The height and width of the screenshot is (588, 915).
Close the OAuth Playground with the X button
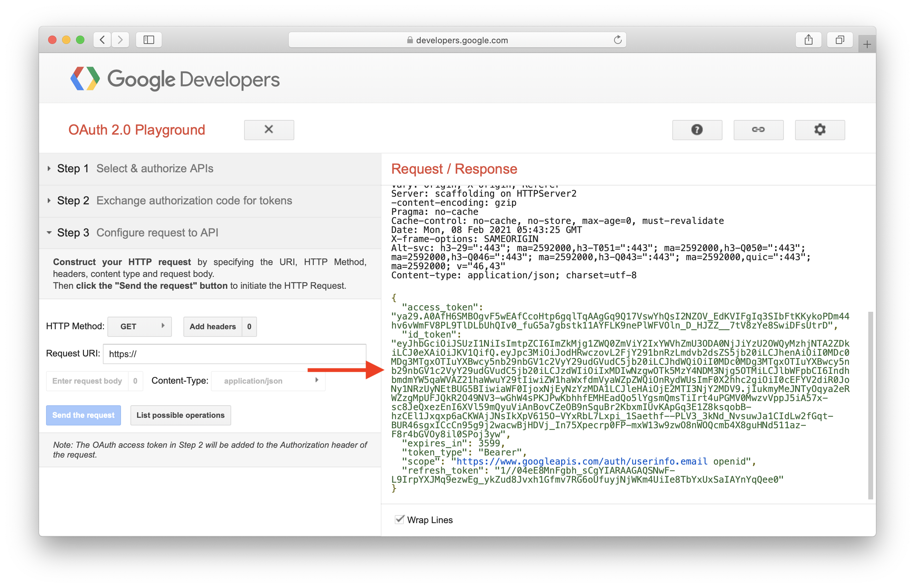[269, 130]
